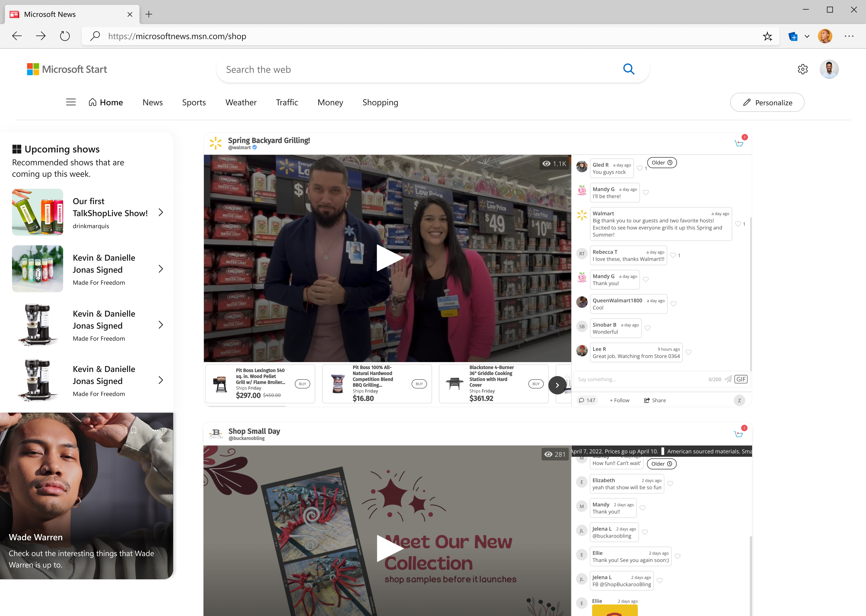866x616 pixels.
Task: Share the Spring Backyard Grilling show
Action: [x=655, y=400]
